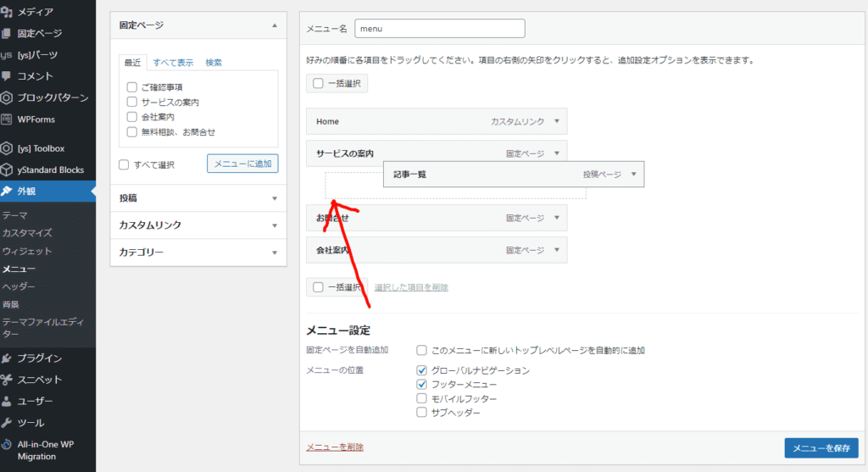Focus the メニュー名 input field
The image size is (868, 472).
[440, 29]
